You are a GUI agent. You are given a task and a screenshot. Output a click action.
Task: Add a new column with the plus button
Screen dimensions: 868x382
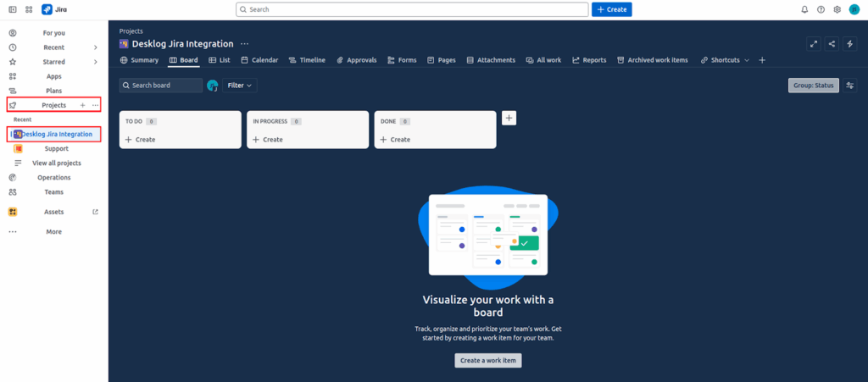coord(509,118)
